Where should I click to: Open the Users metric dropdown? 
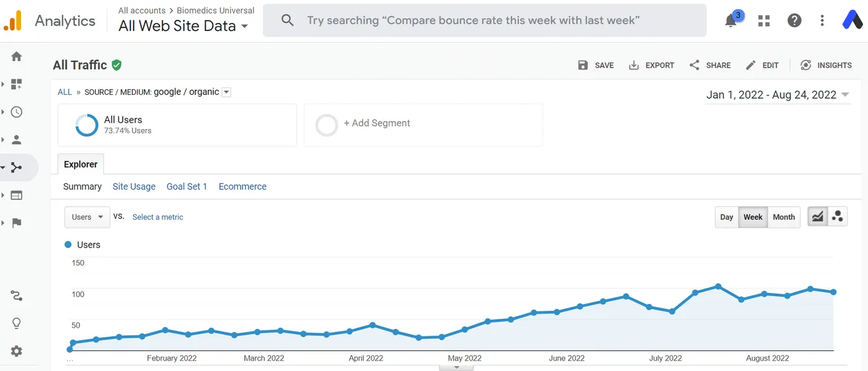tap(87, 217)
